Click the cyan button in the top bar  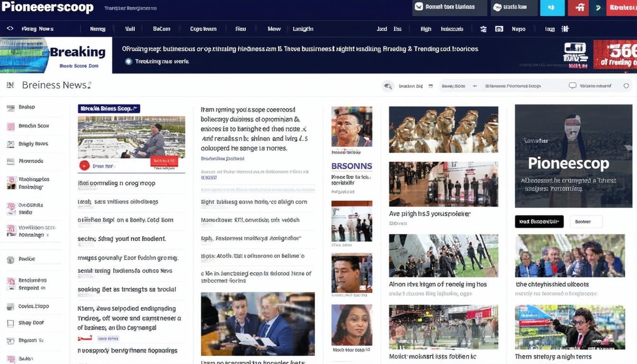tap(552, 8)
